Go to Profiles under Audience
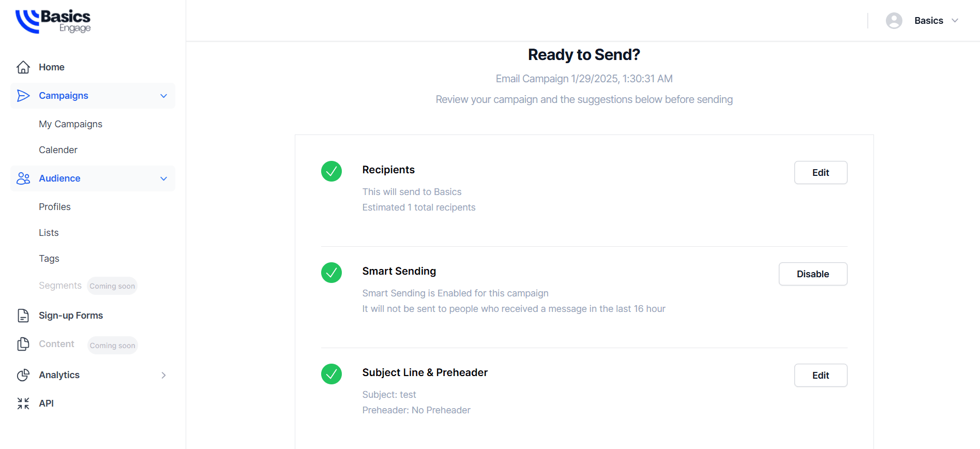The height and width of the screenshot is (449, 980). tap(55, 207)
